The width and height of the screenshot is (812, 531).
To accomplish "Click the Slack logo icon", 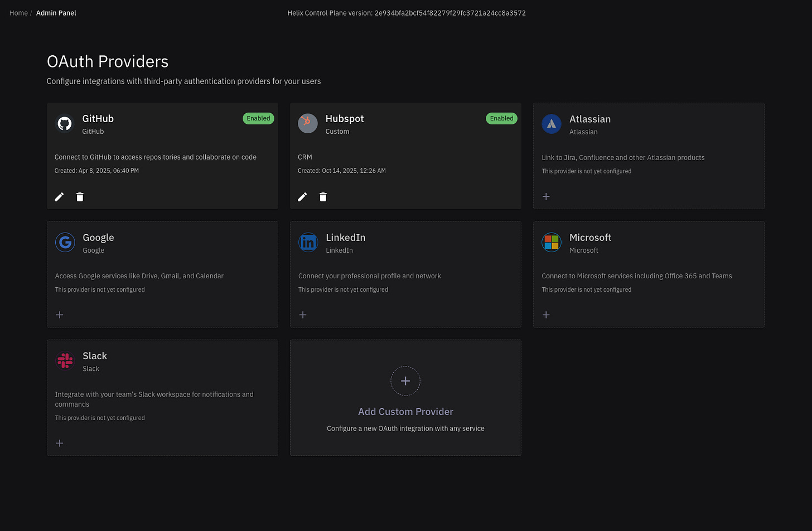I will pos(65,361).
